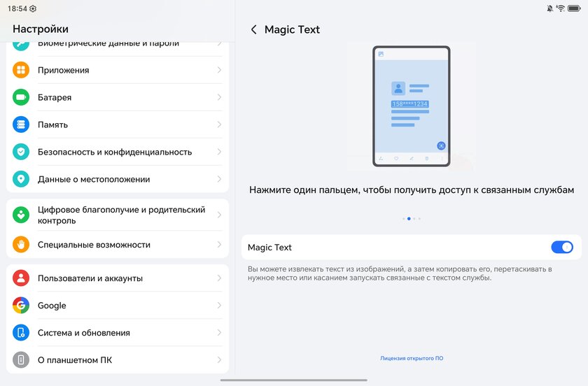
Task: Select the Пользователи и аккаунты label
Action: (90, 278)
